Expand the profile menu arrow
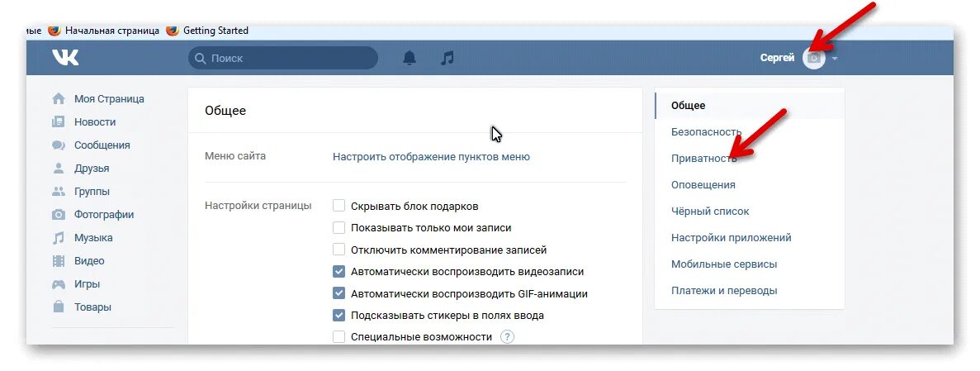Image resolution: width=980 pixels, height=371 pixels. point(835,59)
